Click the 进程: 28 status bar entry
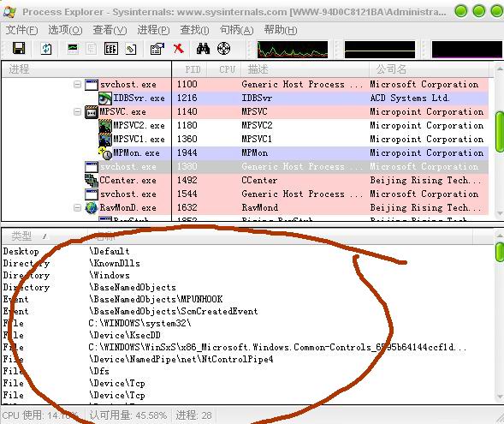Image resolution: width=504 pixels, height=424 pixels. tap(193, 415)
